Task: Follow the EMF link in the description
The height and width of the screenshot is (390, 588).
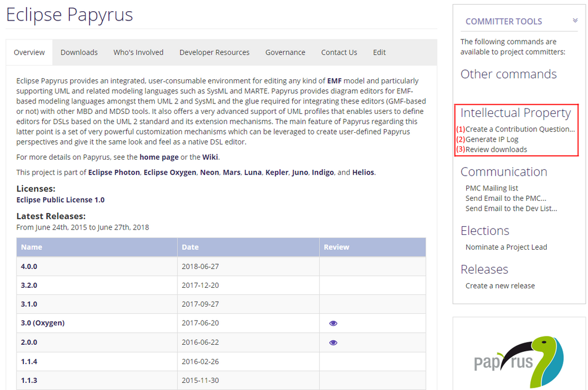Action: click(335, 81)
